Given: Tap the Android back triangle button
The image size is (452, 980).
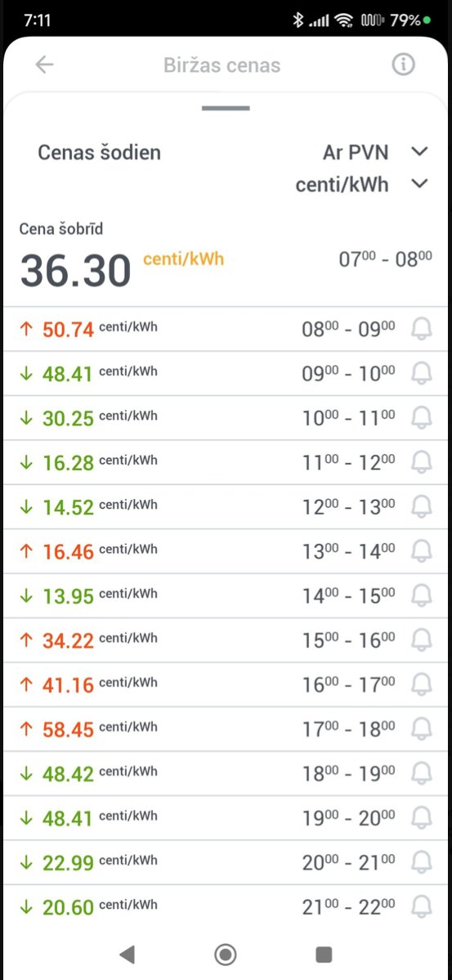Looking at the screenshot, I should 127,955.
